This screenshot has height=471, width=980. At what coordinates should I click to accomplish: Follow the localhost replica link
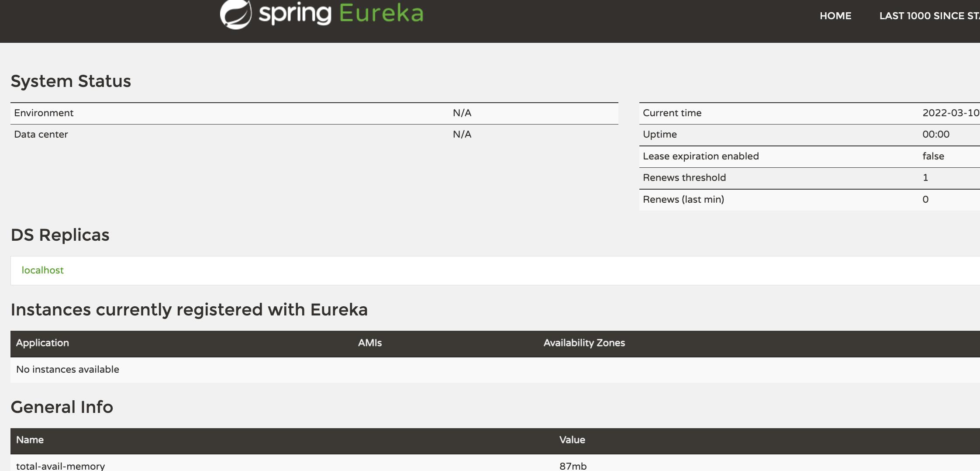[x=43, y=270]
